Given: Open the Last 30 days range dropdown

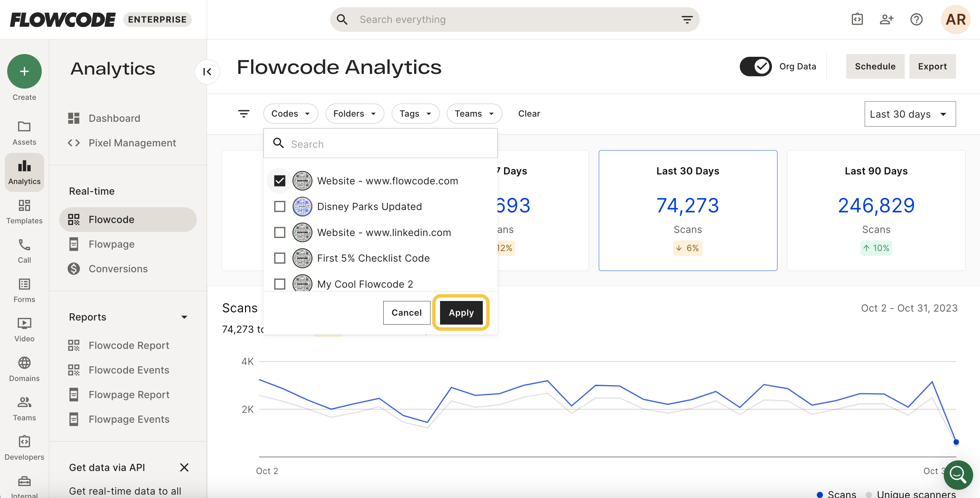Looking at the screenshot, I should click(x=910, y=114).
